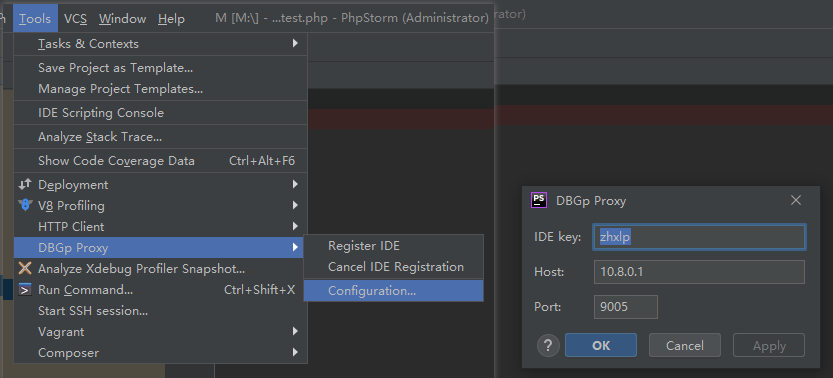
Task: Click the "Port:" label
Action: click(x=548, y=307)
